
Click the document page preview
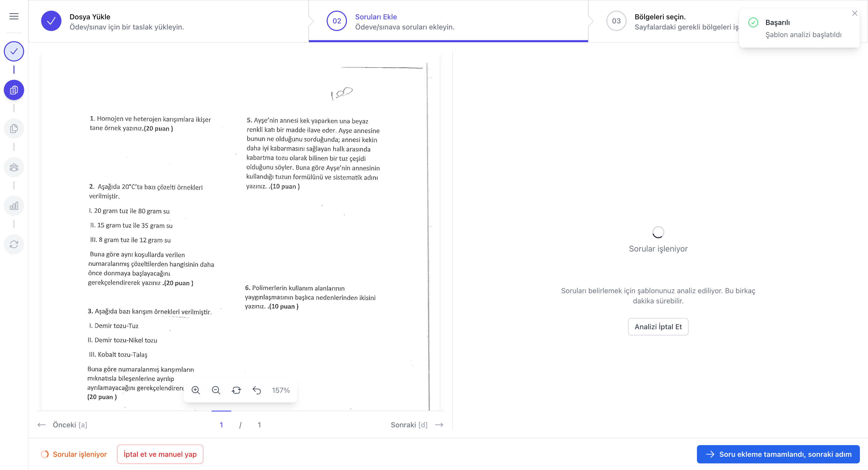coord(240,231)
